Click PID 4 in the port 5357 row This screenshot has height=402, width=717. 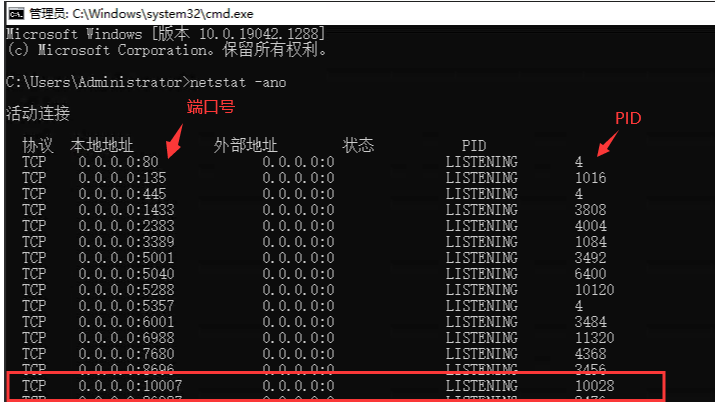click(x=579, y=306)
